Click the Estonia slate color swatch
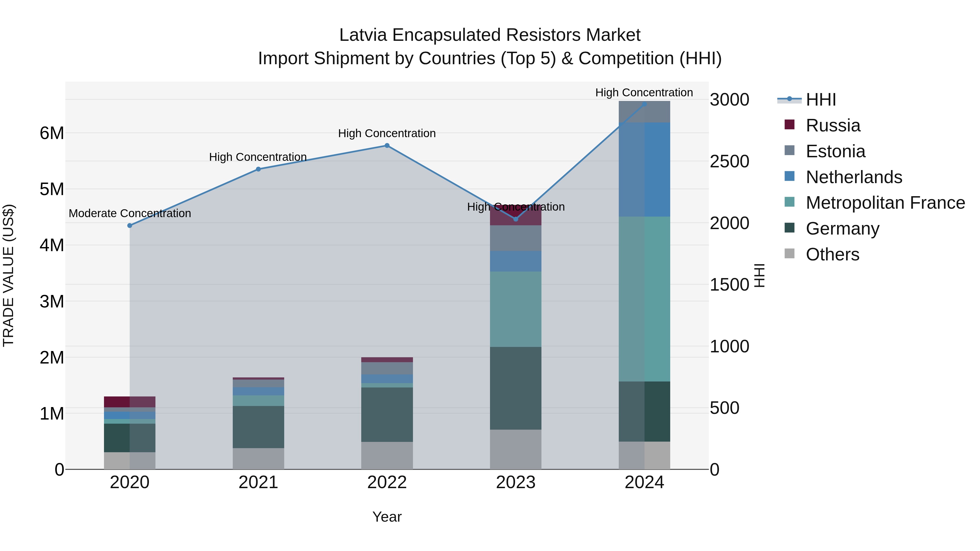980x551 pixels. pos(789,150)
